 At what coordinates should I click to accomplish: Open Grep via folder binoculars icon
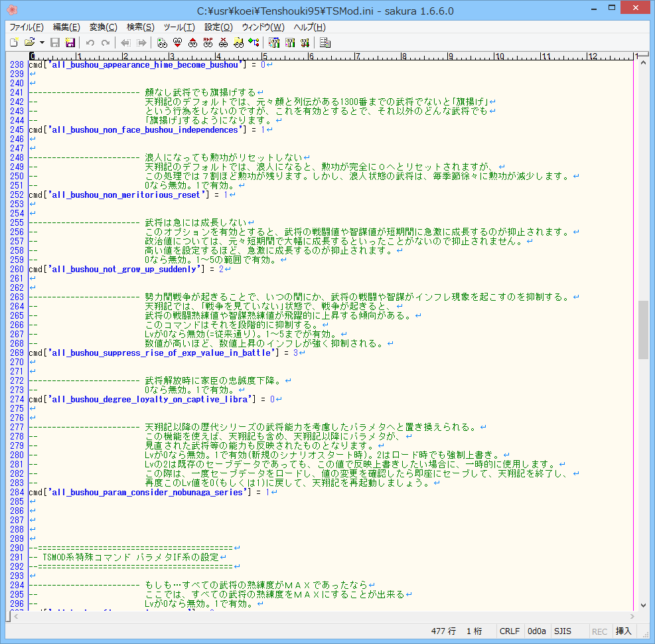pos(238,42)
